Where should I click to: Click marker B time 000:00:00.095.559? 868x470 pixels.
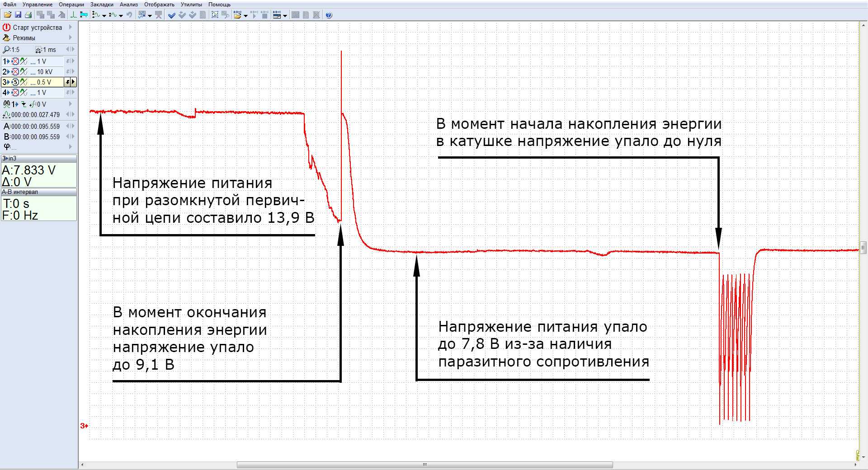(x=35, y=136)
